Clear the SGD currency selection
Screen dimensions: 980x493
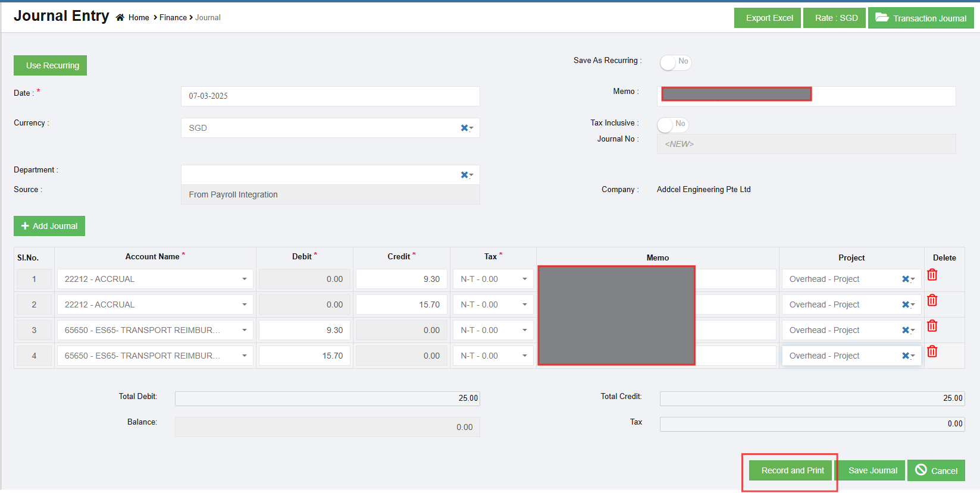(464, 128)
